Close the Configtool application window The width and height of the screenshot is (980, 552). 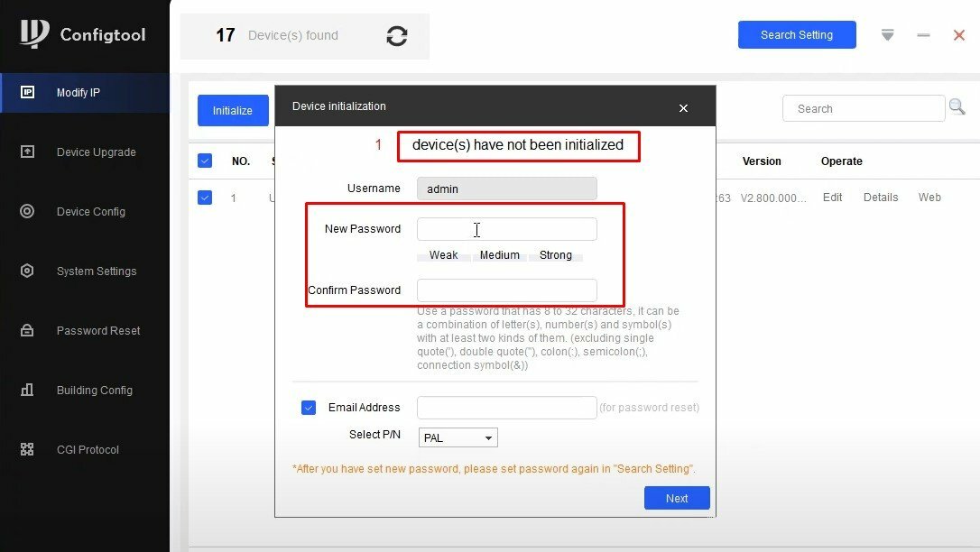tap(958, 35)
